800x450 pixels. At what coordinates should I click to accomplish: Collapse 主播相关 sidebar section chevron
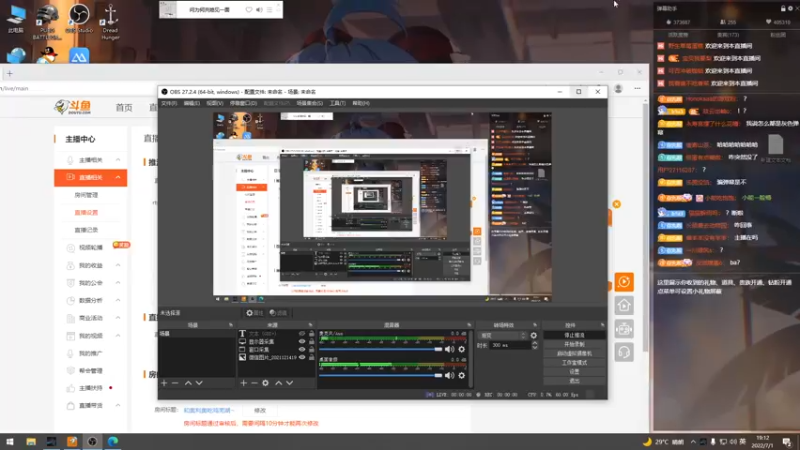(118, 160)
